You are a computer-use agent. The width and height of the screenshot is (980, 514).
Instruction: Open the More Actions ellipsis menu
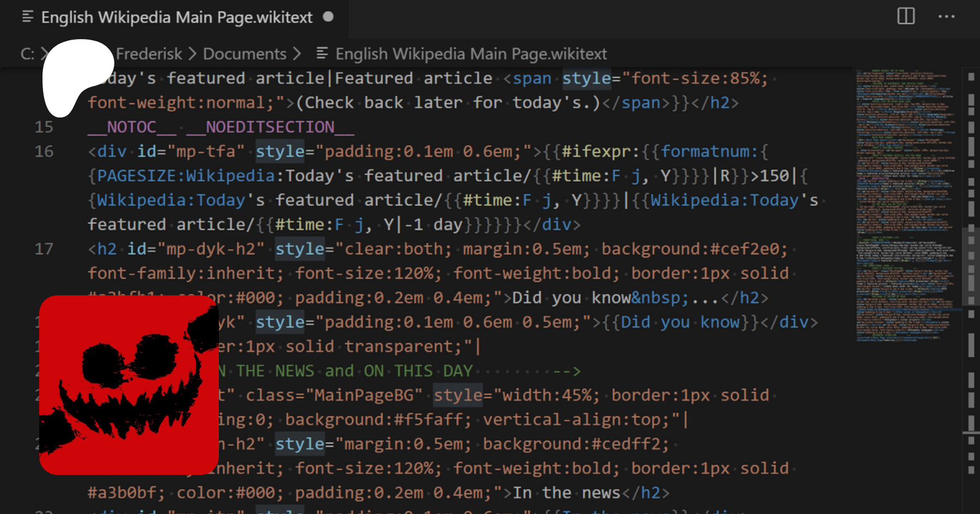(946, 16)
